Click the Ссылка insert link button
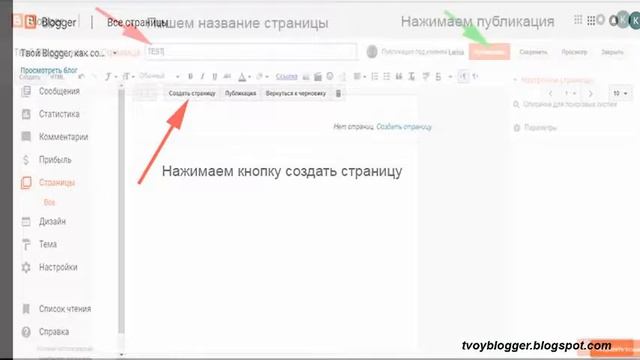 point(287,76)
